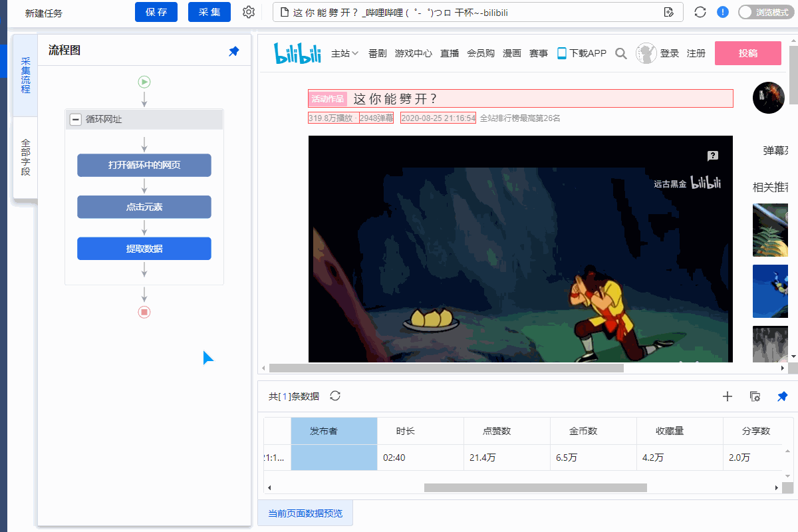Open 赛事 in bilibili navigation
798x532 pixels.
[539, 53]
